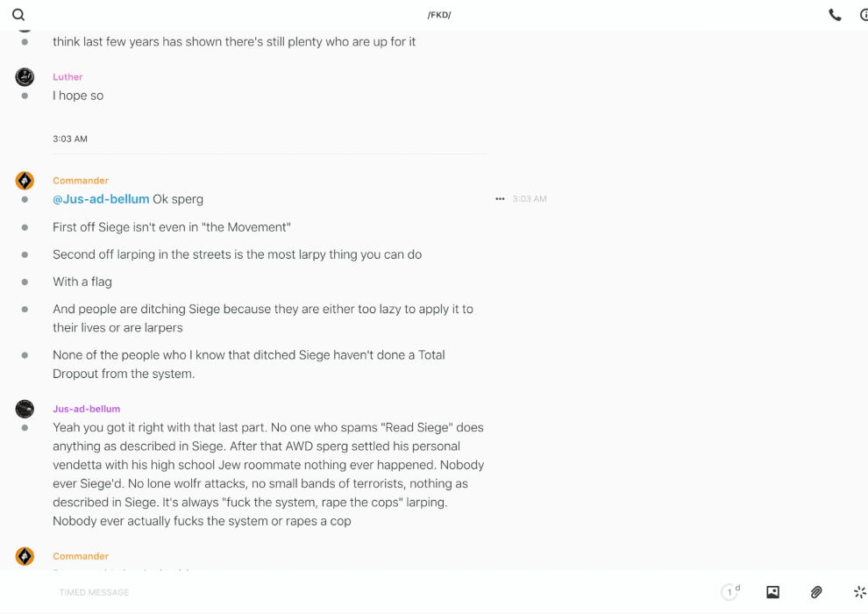This screenshot has width=868, height=614.
Task: Click the Luther sender name
Action: pyautogui.click(x=68, y=77)
